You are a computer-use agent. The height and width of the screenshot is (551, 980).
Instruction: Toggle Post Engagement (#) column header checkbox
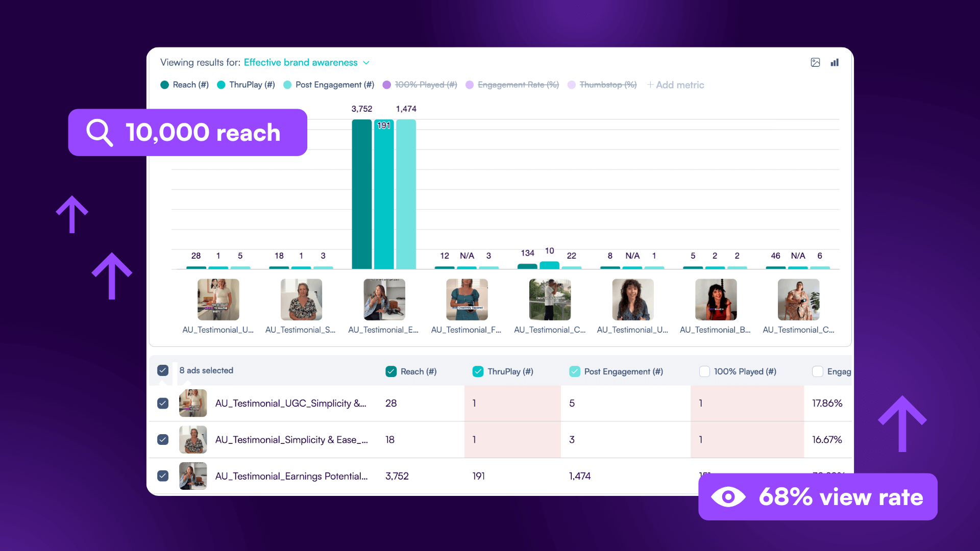click(x=575, y=371)
